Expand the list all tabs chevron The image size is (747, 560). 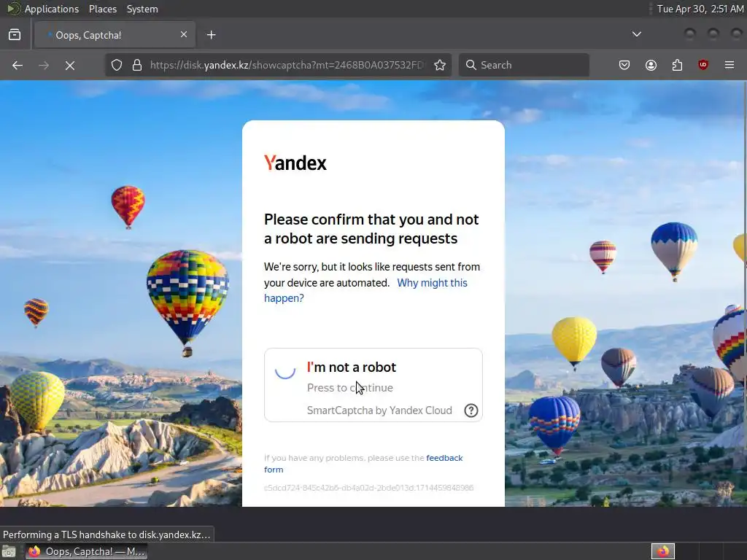[x=636, y=34]
